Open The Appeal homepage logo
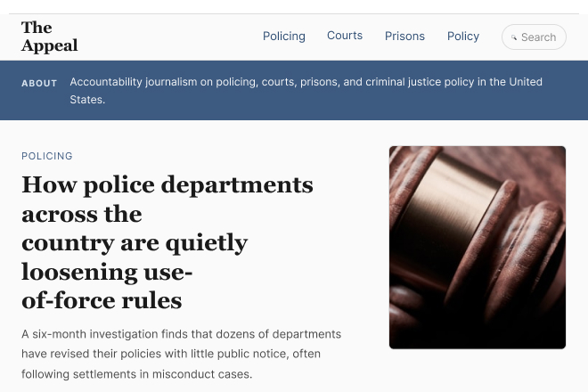The height and width of the screenshot is (392, 588). (x=50, y=37)
